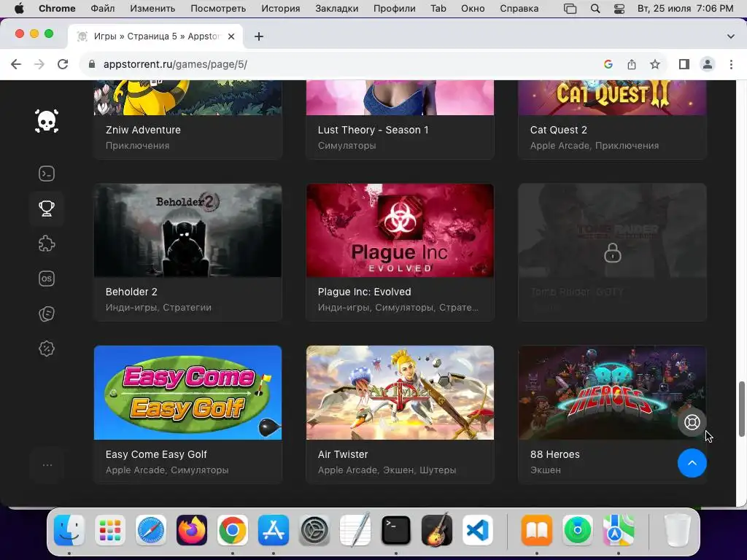Screen dimensions: 747x560
Task: Open Safari from the Dock
Action: click(x=151, y=530)
